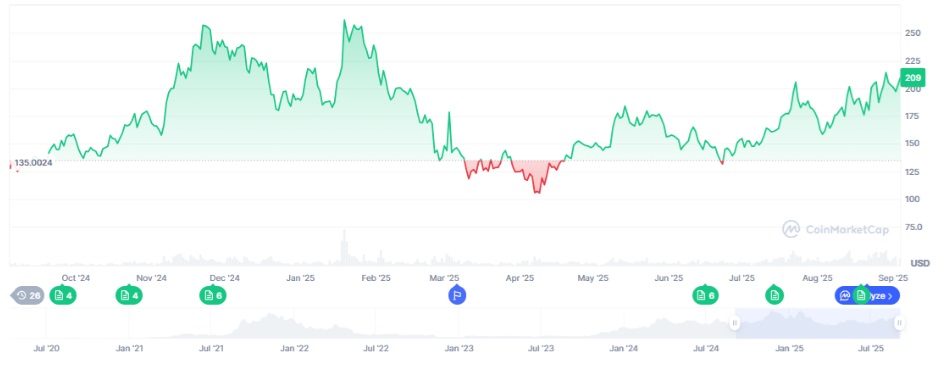This screenshot has width=939, height=369.
Task: Click the USD currency label
Action: [920, 263]
